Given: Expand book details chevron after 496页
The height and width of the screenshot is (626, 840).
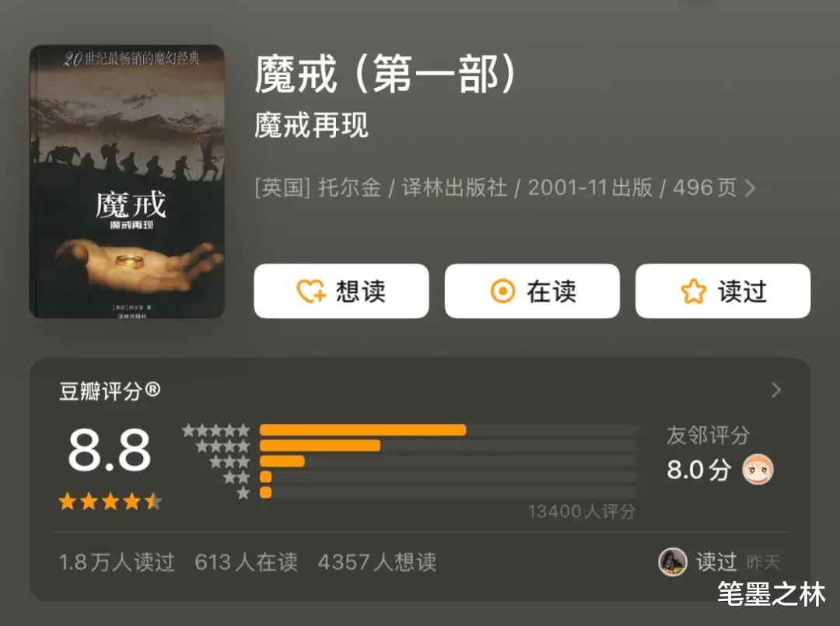Looking at the screenshot, I should (751, 188).
